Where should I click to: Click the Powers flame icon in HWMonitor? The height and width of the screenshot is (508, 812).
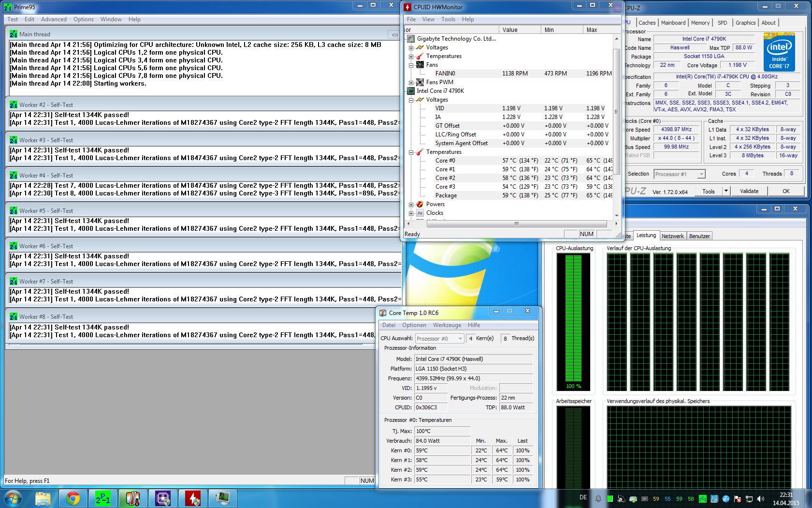click(420, 204)
